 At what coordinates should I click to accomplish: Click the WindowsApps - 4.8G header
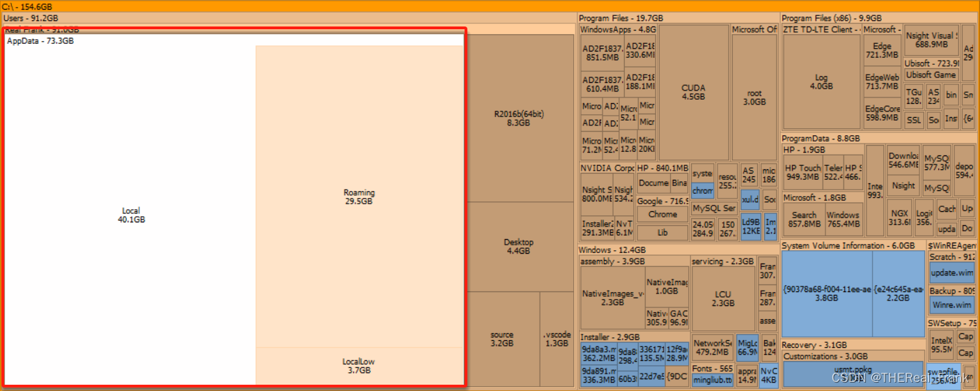(x=619, y=30)
